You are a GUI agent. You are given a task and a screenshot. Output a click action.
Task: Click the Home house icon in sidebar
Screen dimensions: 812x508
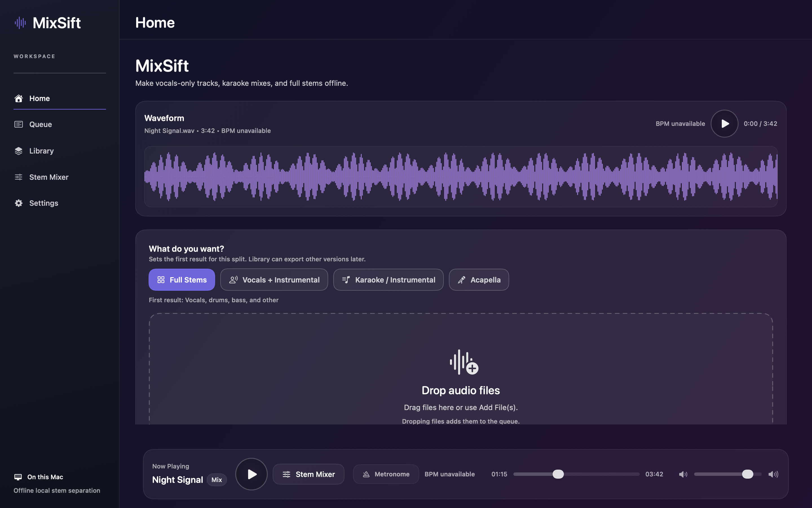[18, 98]
